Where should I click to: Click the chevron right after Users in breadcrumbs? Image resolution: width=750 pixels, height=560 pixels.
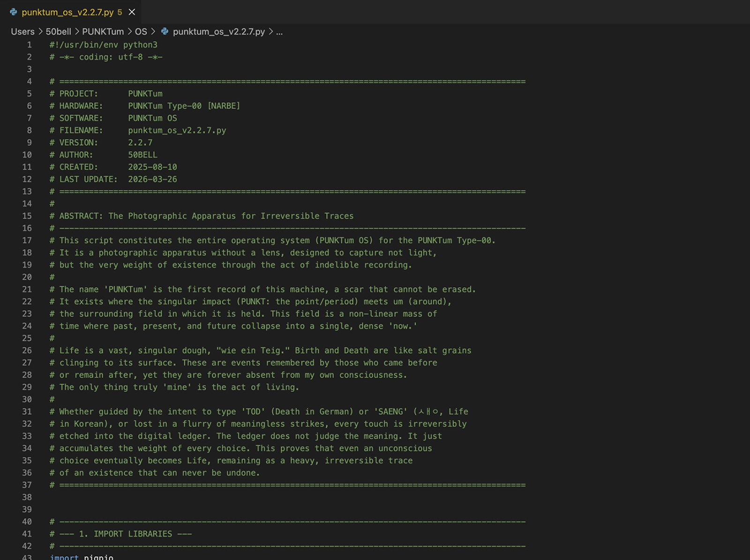[40, 31]
